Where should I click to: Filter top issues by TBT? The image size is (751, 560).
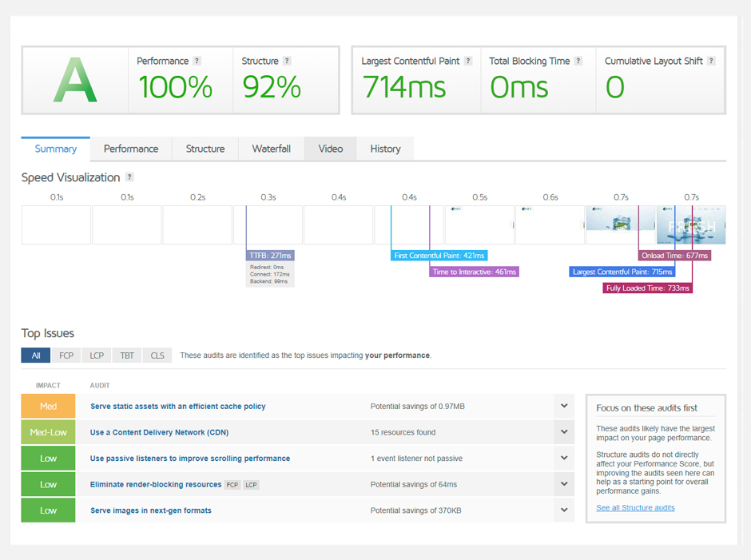(127, 355)
